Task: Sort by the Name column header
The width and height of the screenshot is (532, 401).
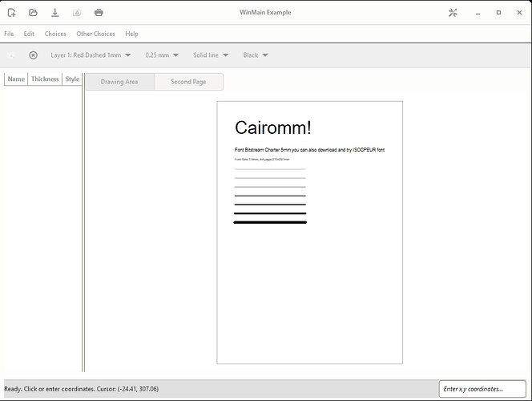Action: tap(16, 79)
